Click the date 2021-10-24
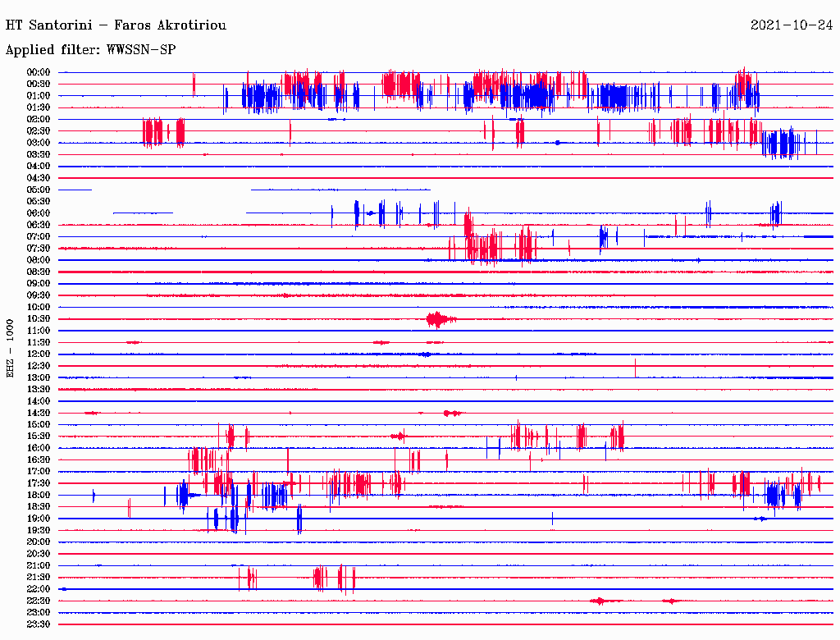 [x=792, y=25]
